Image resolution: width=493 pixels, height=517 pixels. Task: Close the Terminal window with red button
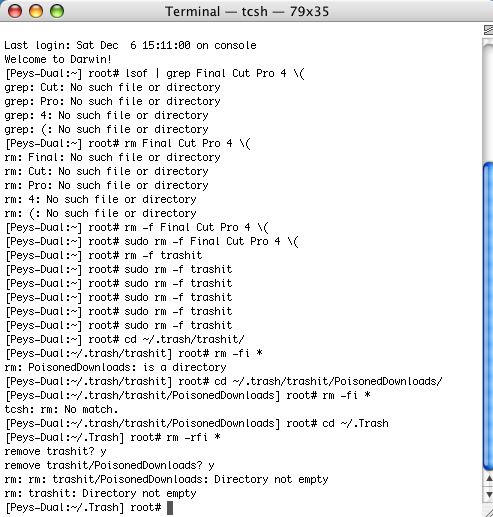pos(15,11)
